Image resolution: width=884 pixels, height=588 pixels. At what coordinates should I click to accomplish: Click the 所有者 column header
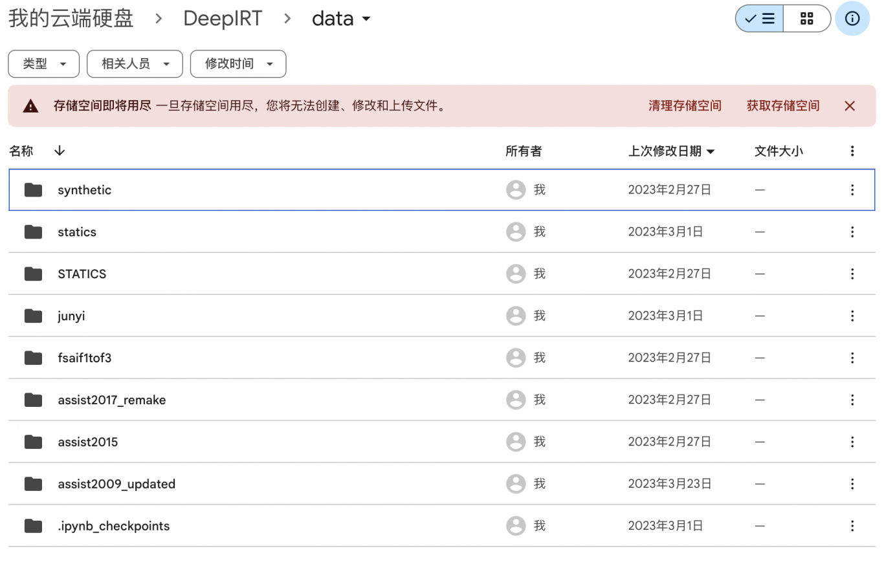pyautogui.click(x=524, y=151)
